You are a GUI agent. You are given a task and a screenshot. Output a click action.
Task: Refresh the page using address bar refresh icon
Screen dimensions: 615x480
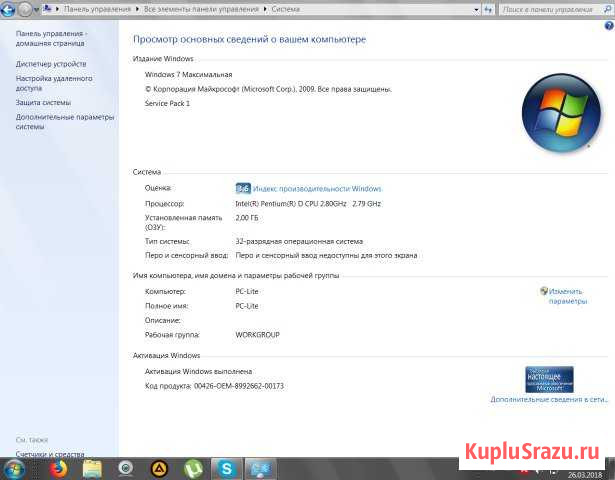click(x=488, y=9)
